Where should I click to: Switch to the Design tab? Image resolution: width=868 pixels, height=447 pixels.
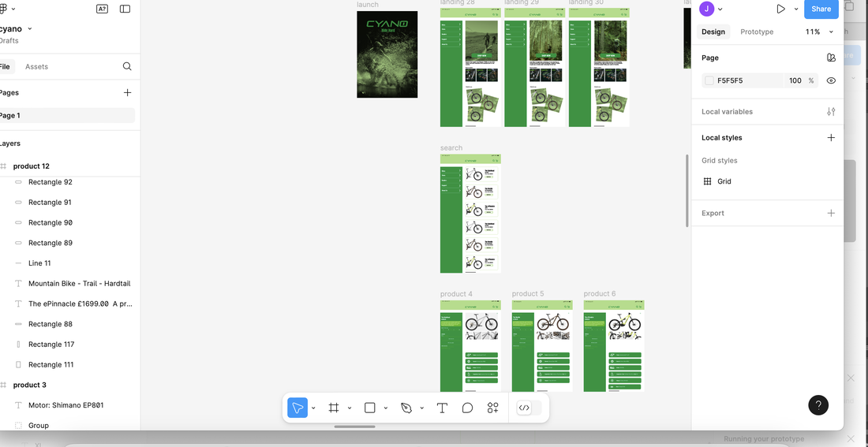pos(713,32)
